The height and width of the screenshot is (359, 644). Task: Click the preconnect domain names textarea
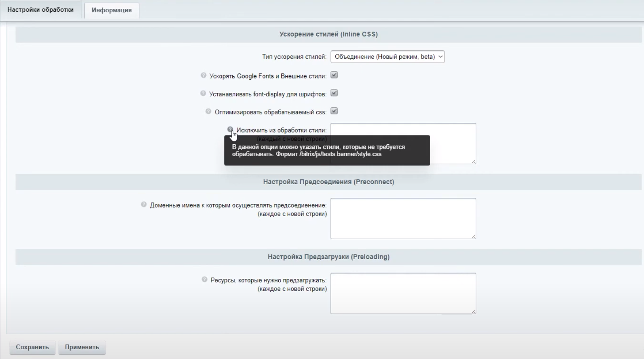403,219
